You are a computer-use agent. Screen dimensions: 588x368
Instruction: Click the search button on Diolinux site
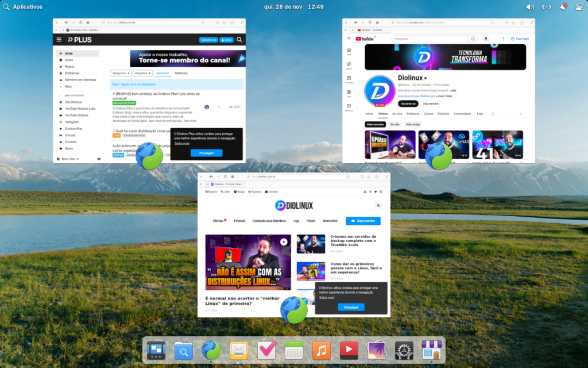point(378,205)
